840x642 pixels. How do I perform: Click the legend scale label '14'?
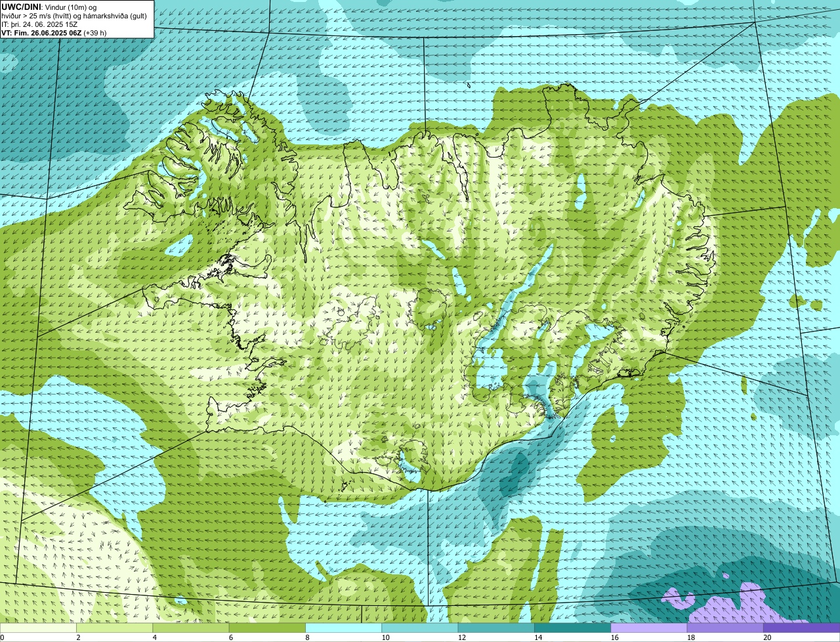coord(537,637)
